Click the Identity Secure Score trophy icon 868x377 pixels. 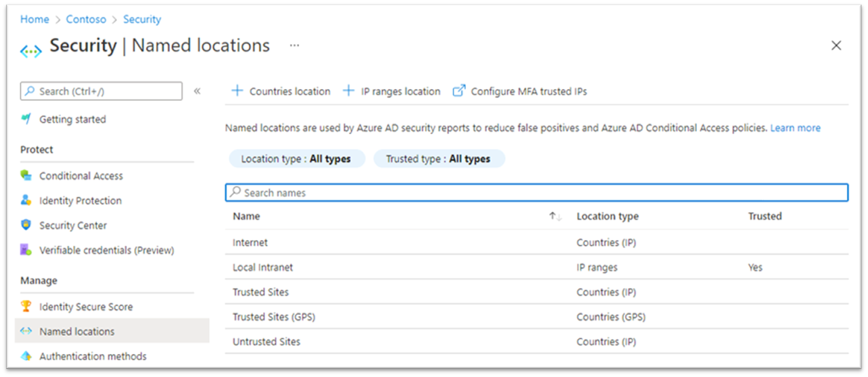click(26, 306)
